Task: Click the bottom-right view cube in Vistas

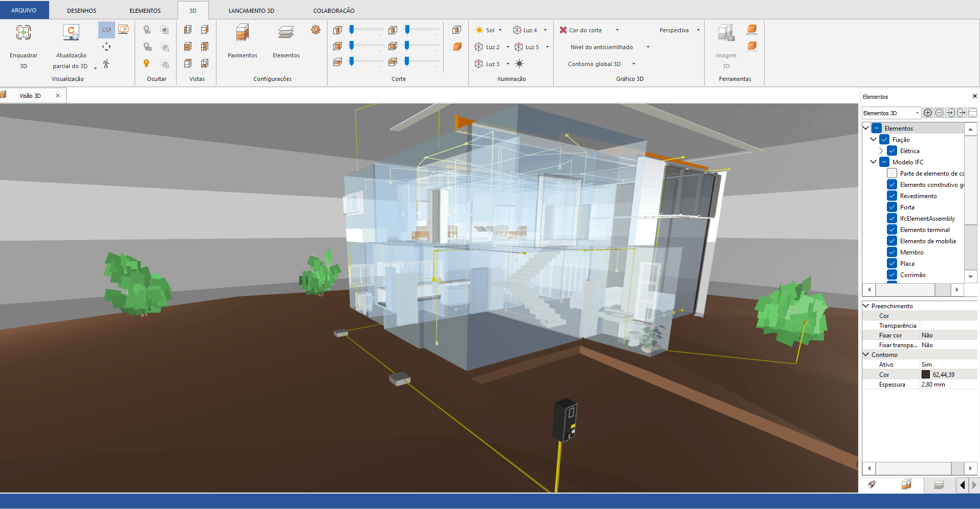Action: pos(205,63)
